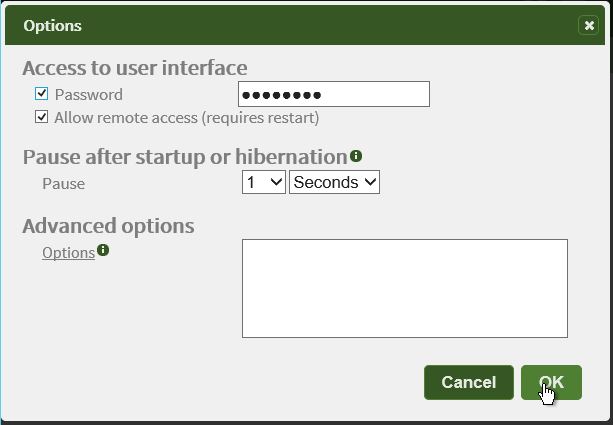Confirm settings with the OK button
Screen dimensions: 613x425
551,382
